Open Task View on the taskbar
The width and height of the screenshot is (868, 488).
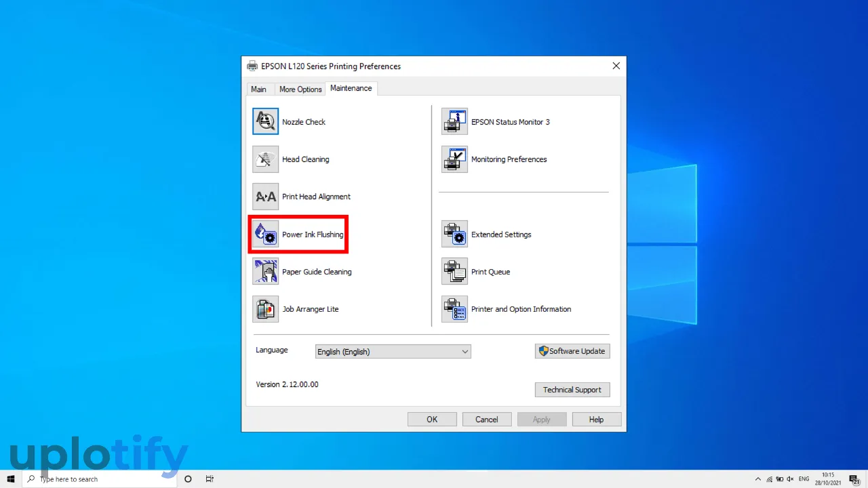click(210, 479)
